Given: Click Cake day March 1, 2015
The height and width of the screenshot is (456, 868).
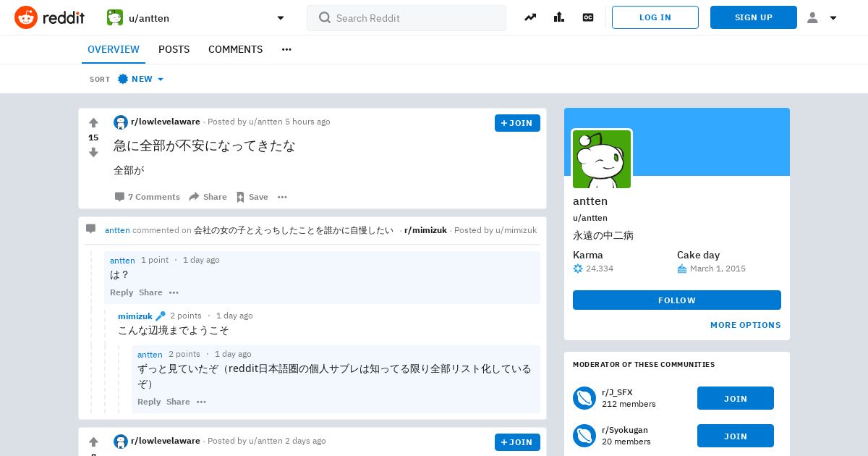Looking at the screenshot, I should click(x=718, y=269).
